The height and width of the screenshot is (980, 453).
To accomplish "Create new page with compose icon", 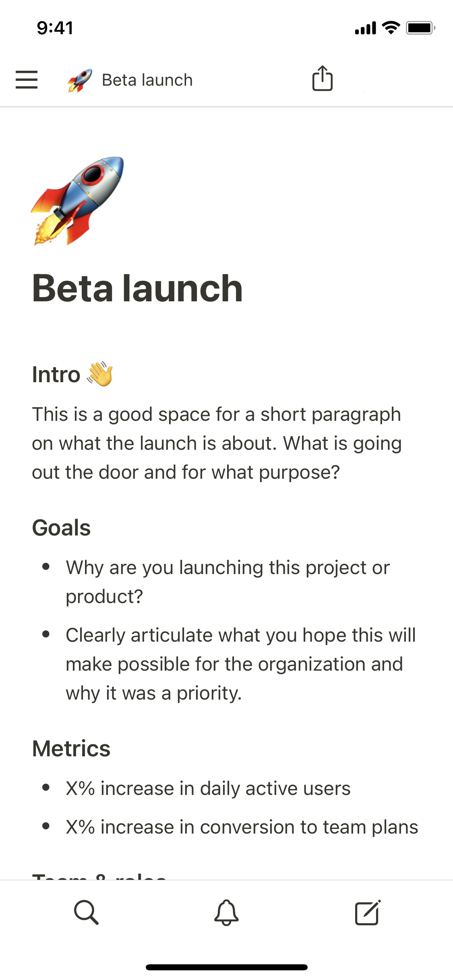I will (367, 912).
